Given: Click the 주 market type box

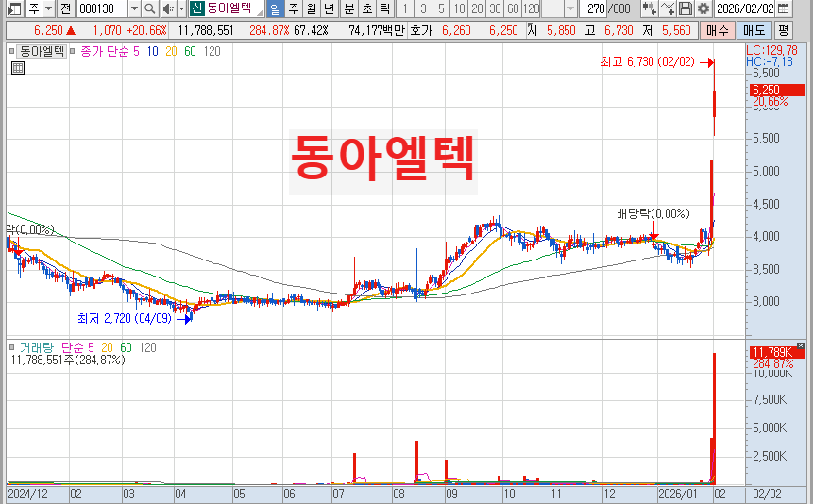Looking at the screenshot, I should [34, 8].
